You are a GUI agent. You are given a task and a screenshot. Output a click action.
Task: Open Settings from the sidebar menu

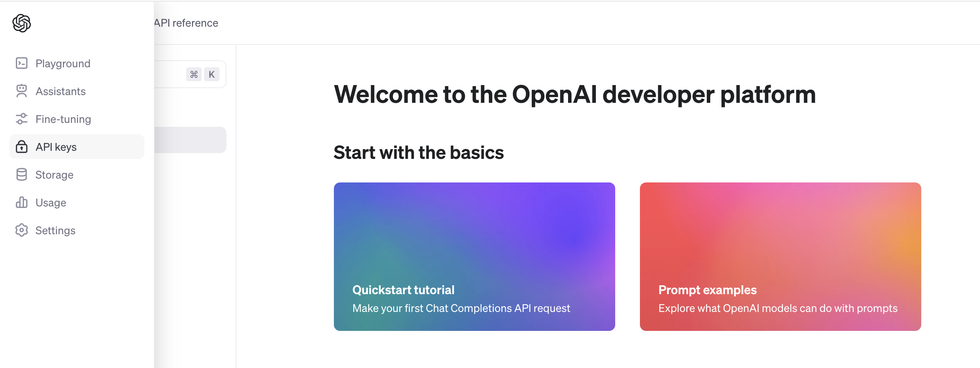(x=56, y=230)
